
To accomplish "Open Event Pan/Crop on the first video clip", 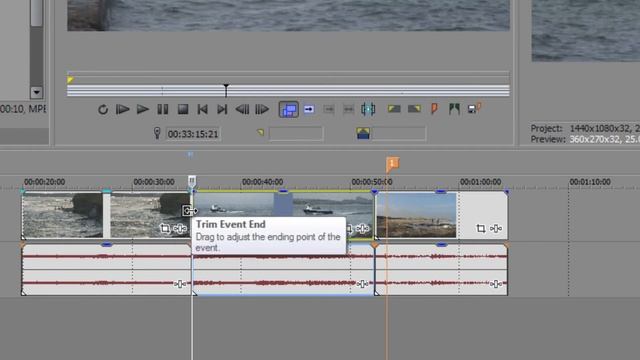I will (x=164, y=229).
